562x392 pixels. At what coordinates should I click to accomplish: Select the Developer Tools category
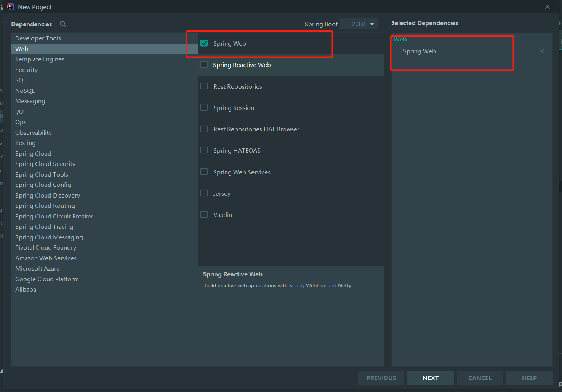104,38
